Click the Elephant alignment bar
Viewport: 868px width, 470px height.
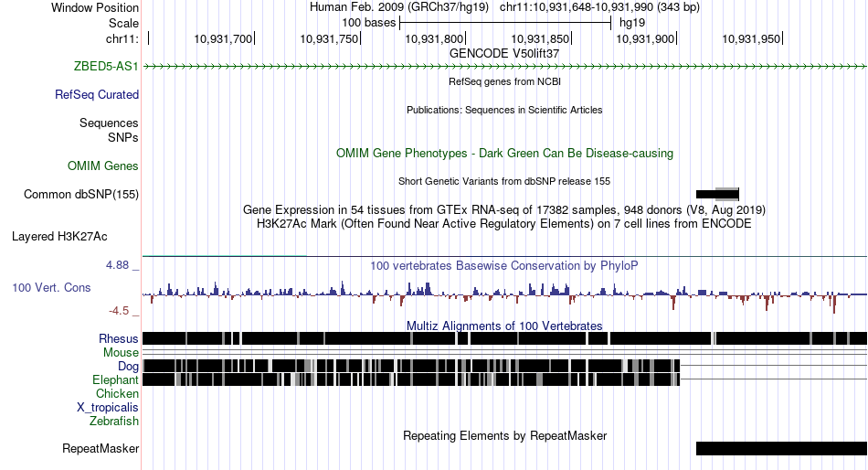tap(411, 379)
